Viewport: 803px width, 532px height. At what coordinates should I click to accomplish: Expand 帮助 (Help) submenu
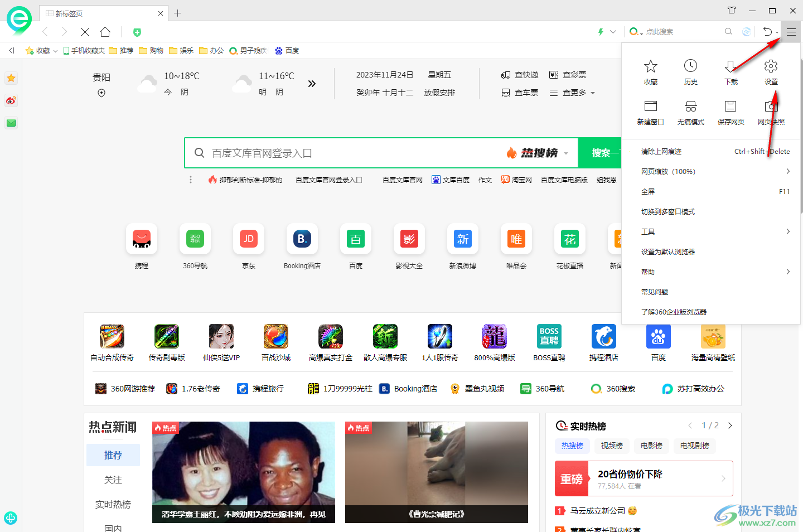(711, 272)
